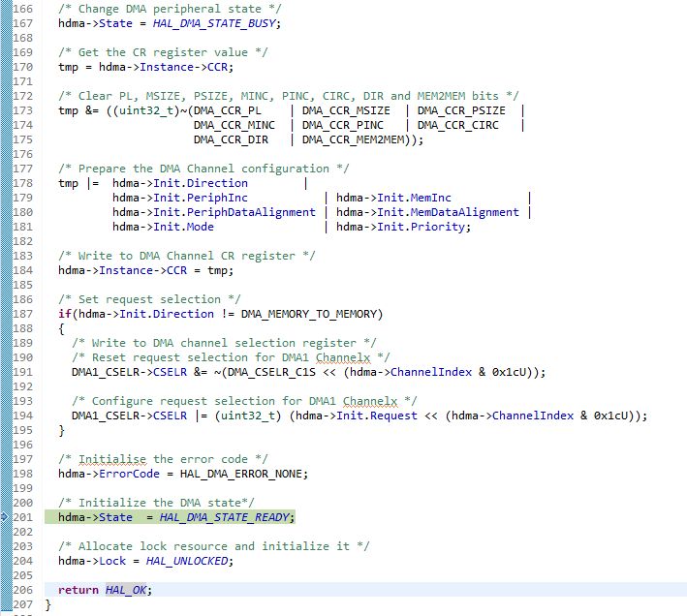Click DMA_CCR_MINC on line 174
This screenshot has height=616, width=687.
click(x=234, y=125)
